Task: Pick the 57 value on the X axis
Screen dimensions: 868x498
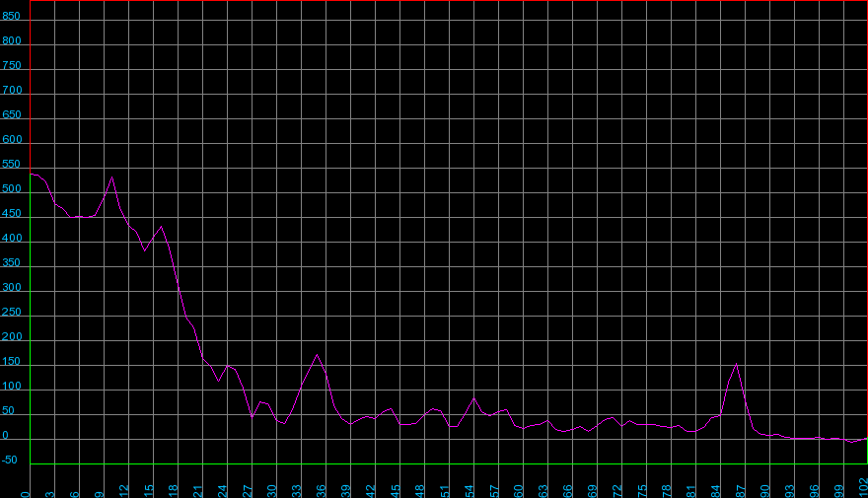Action: [x=493, y=491]
